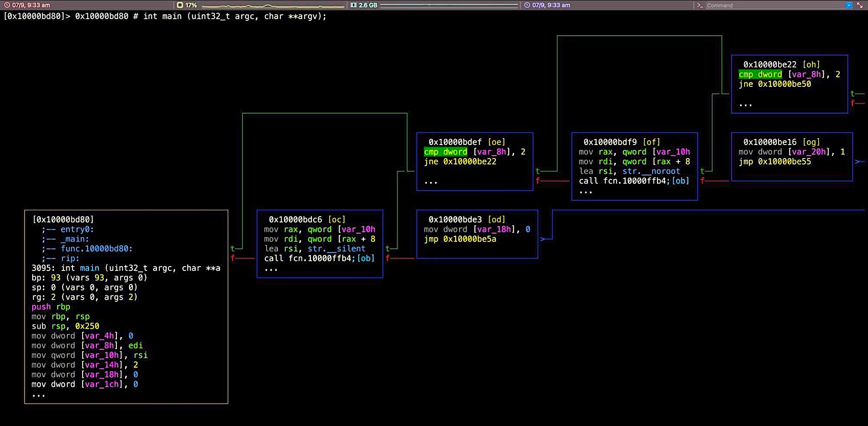The height and width of the screenshot is (426, 868).
Task: Click the purple clock icon in status bar
Action: (x=527, y=5)
